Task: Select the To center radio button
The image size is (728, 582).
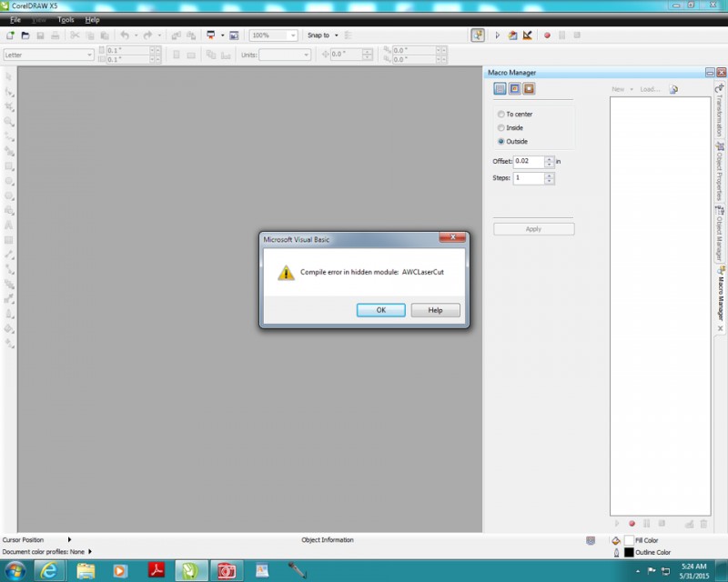Action: [500, 115]
